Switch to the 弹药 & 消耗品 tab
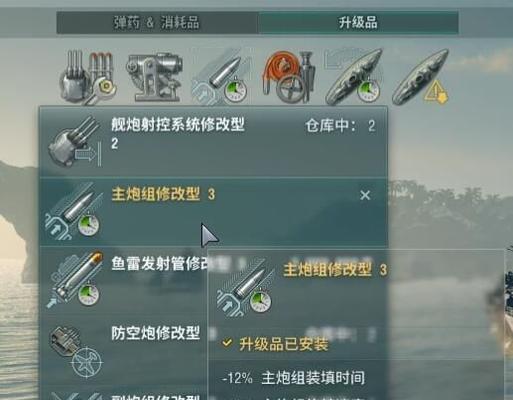Image resolution: width=513 pixels, height=400 pixels. [x=157, y=23]
